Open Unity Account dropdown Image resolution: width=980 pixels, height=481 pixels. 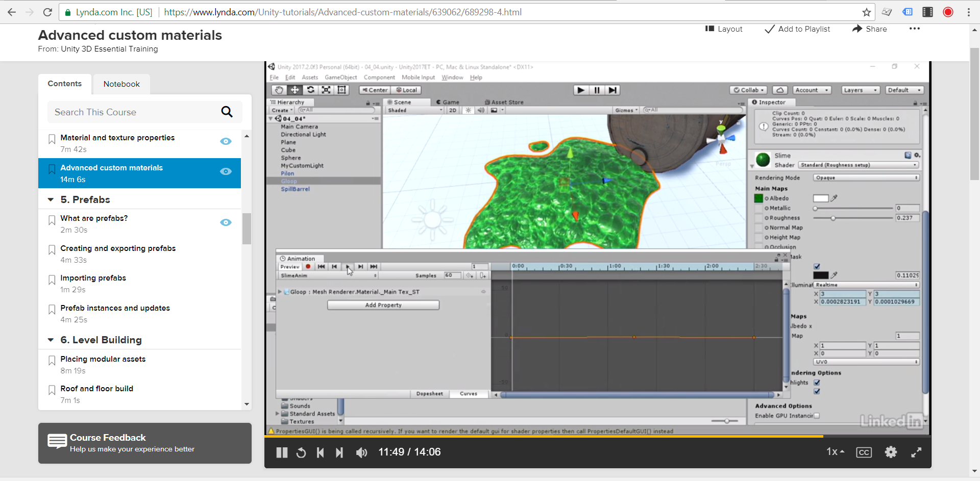(812, 90)
